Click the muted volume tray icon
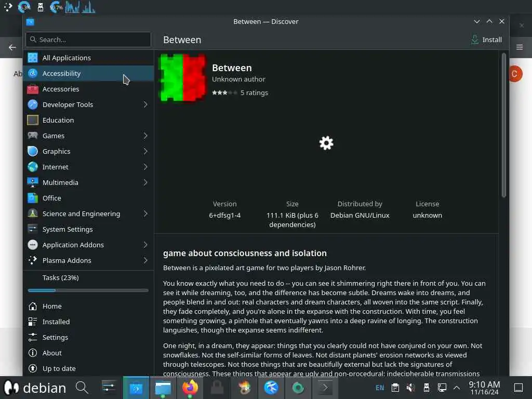Viewport: 532px width, 399px height. 410,388
